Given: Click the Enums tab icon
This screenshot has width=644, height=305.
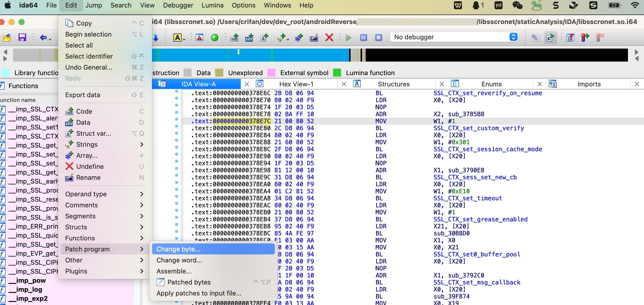Looking at the screenshot, I should [455, 84].
